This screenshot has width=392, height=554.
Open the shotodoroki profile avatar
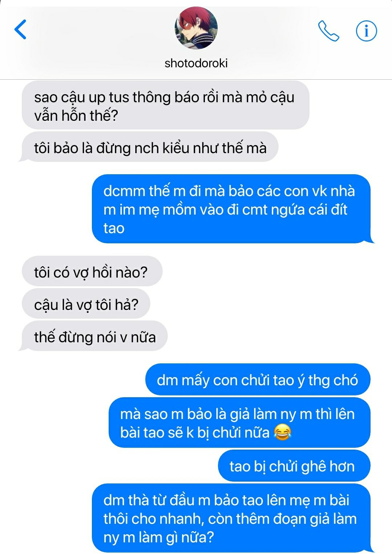(x=196, y=28)
